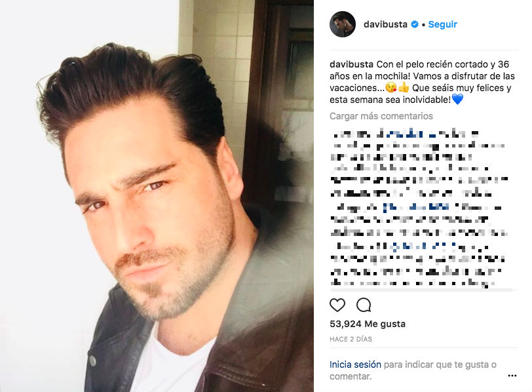The width and height of the screenshot is (532, 392).
Task: Click the blue verified badge beside davibusta
Action: (414, 24)
